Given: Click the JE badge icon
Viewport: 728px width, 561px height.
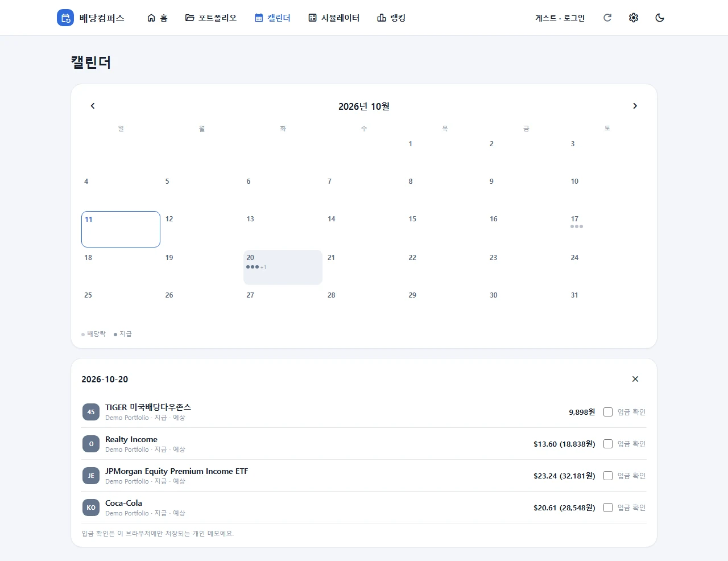Looking at the screenshot, I should [x=91, y=476].
